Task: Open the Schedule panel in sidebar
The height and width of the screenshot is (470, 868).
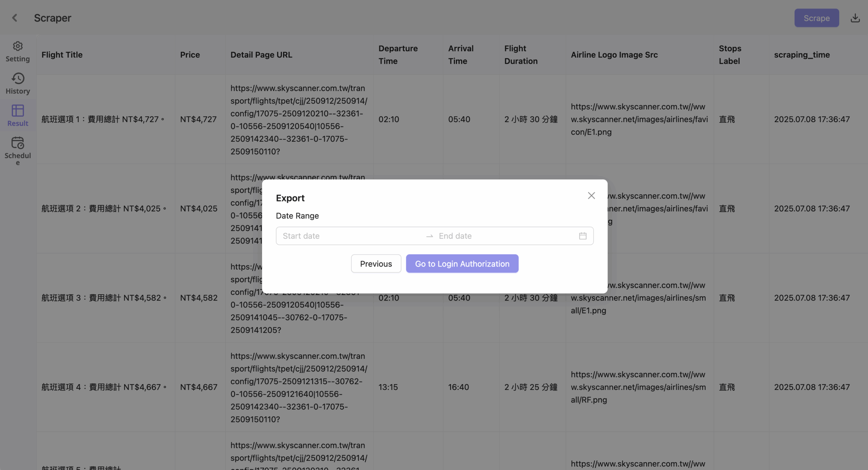Action: coord(18,151)
